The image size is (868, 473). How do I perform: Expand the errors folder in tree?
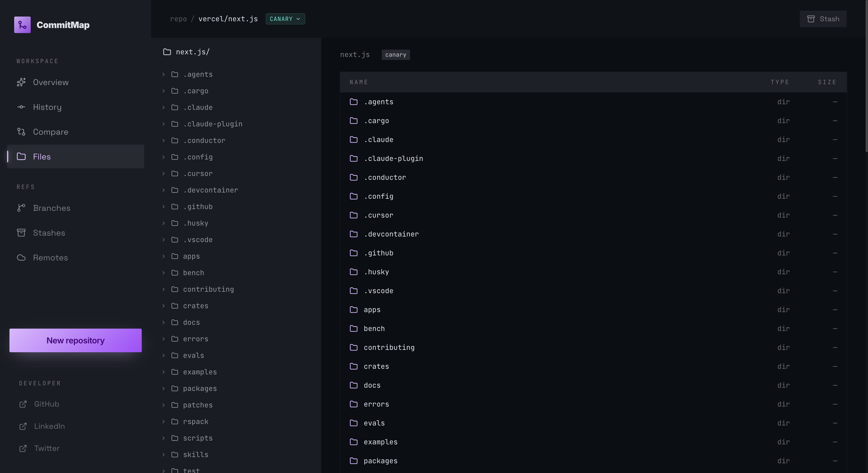[x=164, y=339]
